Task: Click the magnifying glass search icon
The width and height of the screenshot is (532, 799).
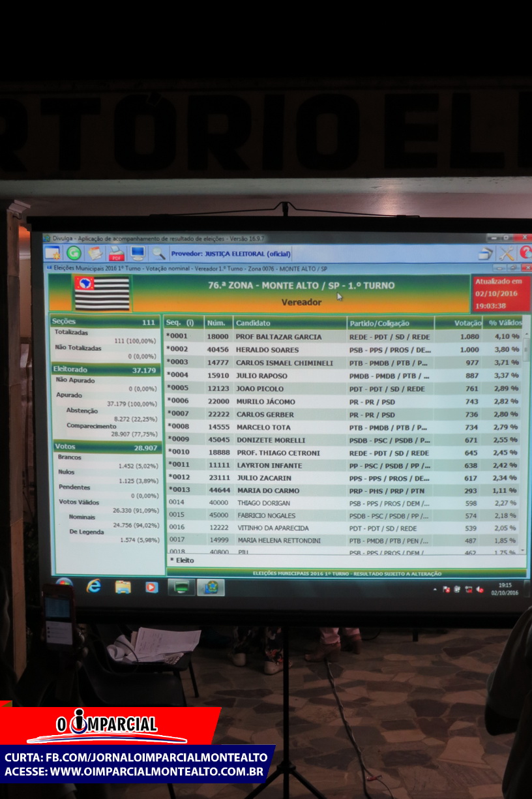Action: click(158, 253)
